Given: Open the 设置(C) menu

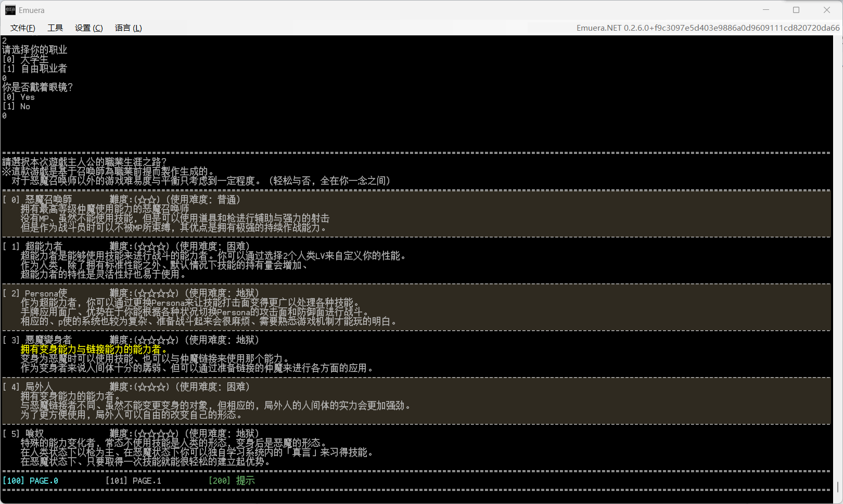Looking at the screenshot, I should [x=89, y=28].
